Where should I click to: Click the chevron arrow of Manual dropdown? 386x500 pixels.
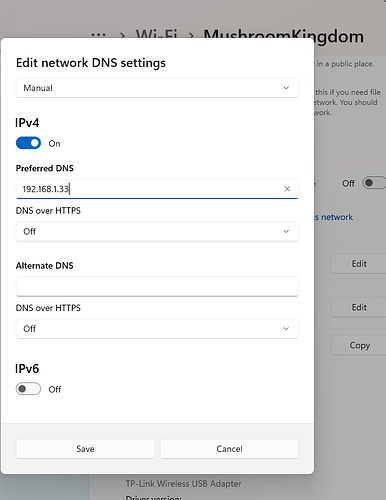286,88
